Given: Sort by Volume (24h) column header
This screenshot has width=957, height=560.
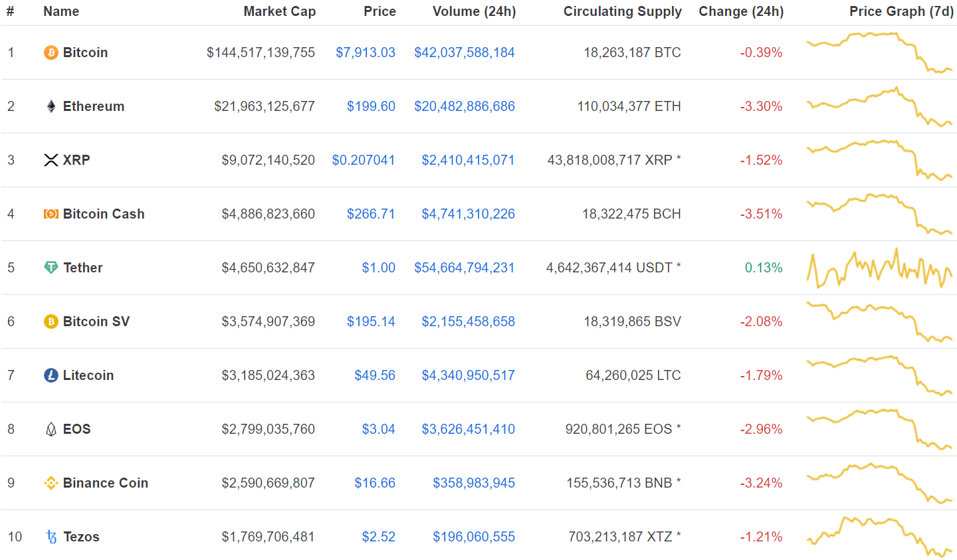Looking at the screenshot, I should (x=475, y=11).
